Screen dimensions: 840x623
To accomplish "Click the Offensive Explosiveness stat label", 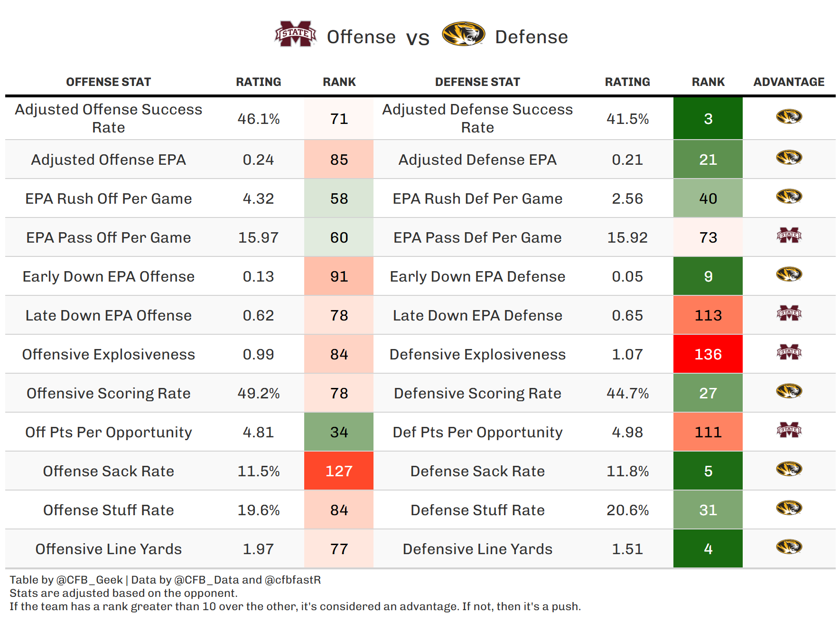I will [x=108, y=354].
